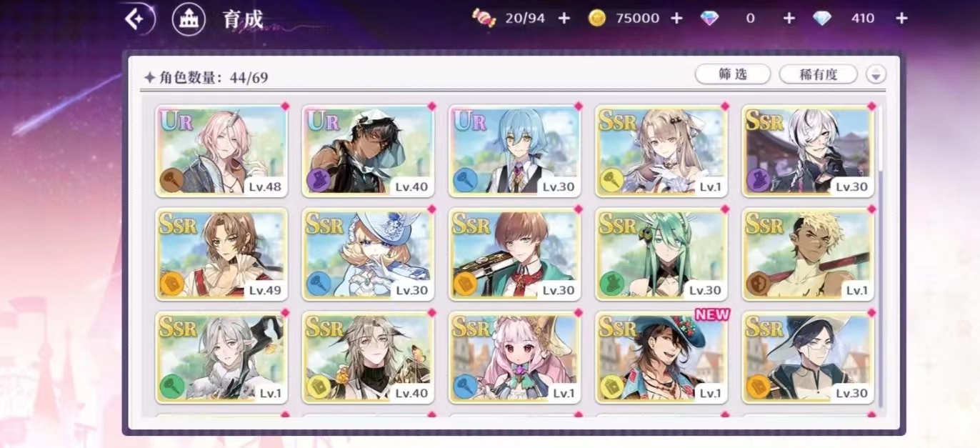Viewport: 980px width, 448px height.
Task: Open the castle home icon
Action: tap(189, 19)
